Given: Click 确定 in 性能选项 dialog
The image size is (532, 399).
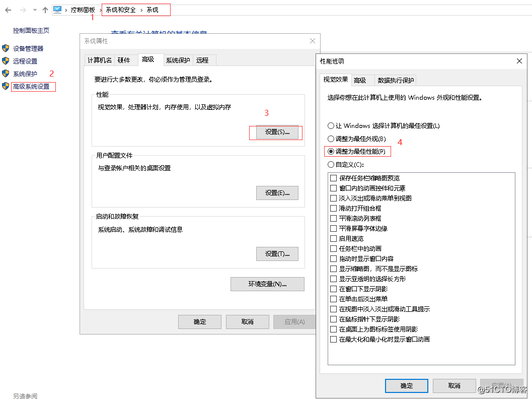Looking at the screenshot, I should coord(407,386).
